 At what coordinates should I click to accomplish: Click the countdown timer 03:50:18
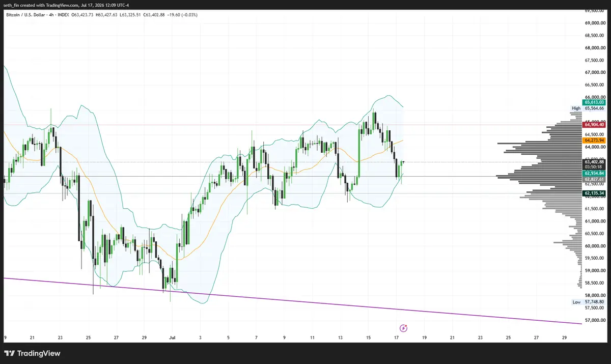point(594,166)
